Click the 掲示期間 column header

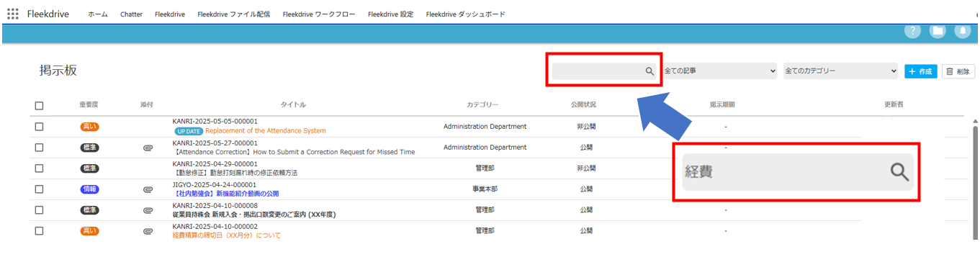(x=722, y=105)
